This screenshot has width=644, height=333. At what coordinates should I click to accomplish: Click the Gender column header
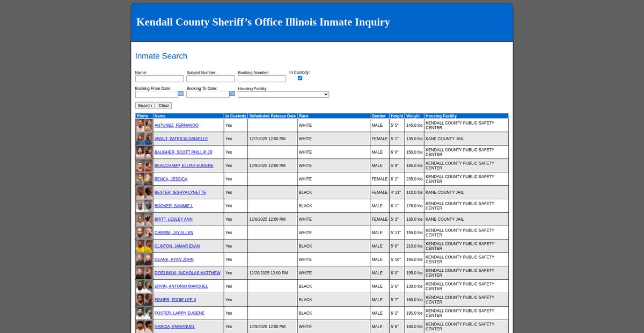(379, 116)
